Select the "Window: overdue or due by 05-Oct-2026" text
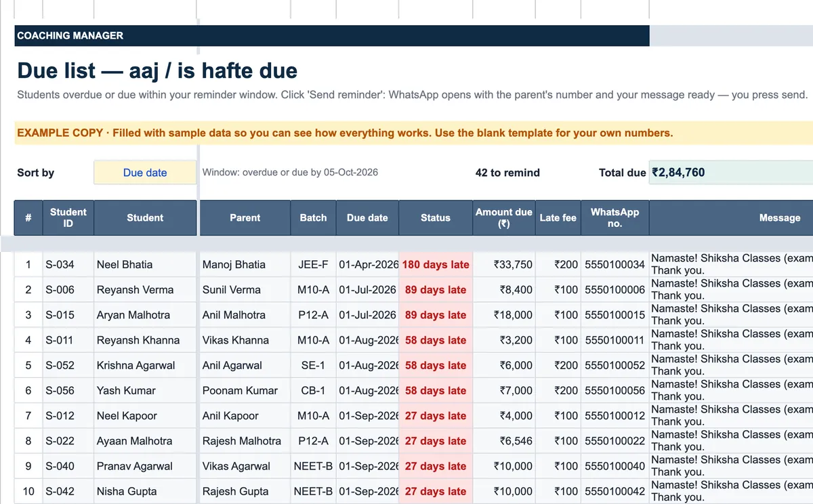Viewport: 813px width, 504px height. pyautogui.click(x=290, y=173)
